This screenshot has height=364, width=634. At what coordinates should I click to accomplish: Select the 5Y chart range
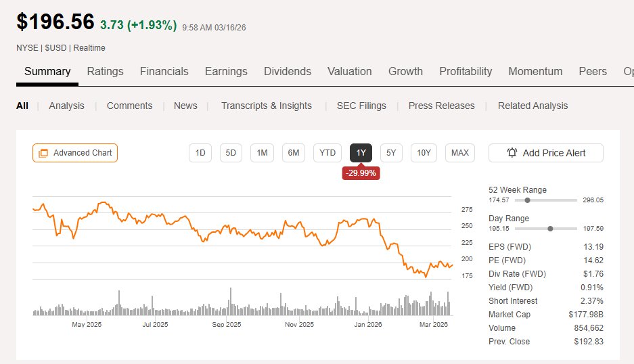[391, 153]
